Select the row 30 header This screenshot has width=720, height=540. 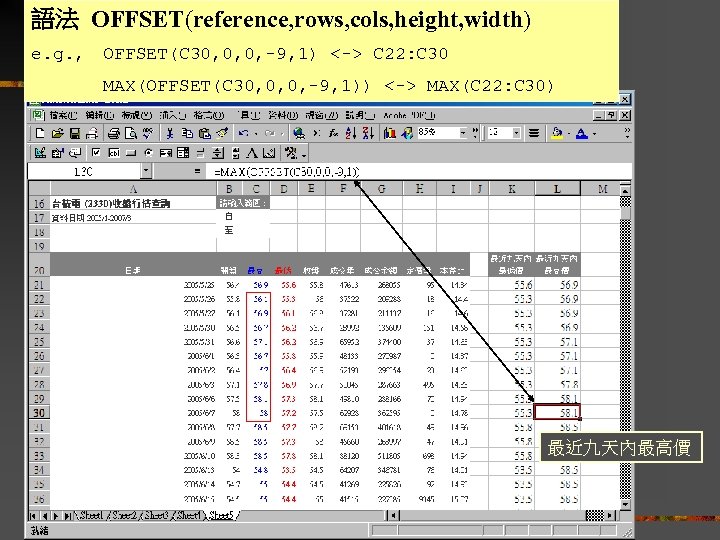coord(39,413)
